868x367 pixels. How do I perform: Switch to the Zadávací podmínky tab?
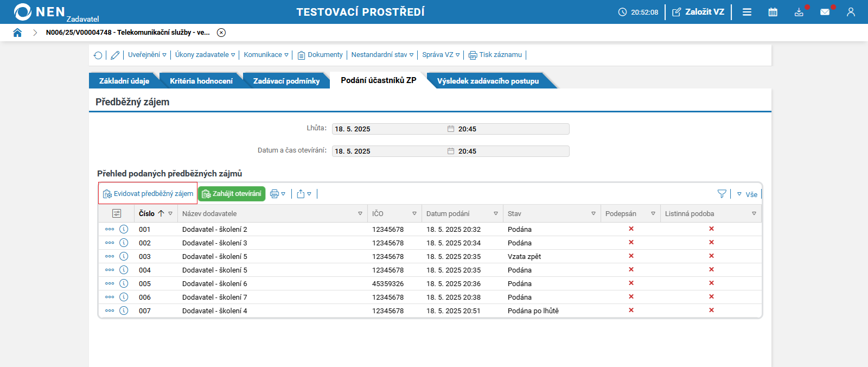click(x=286, y=81)
